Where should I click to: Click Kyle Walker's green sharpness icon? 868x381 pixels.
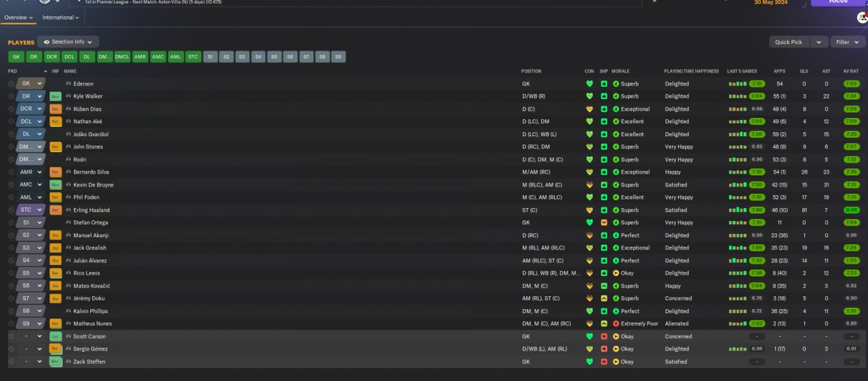[604, 96]
